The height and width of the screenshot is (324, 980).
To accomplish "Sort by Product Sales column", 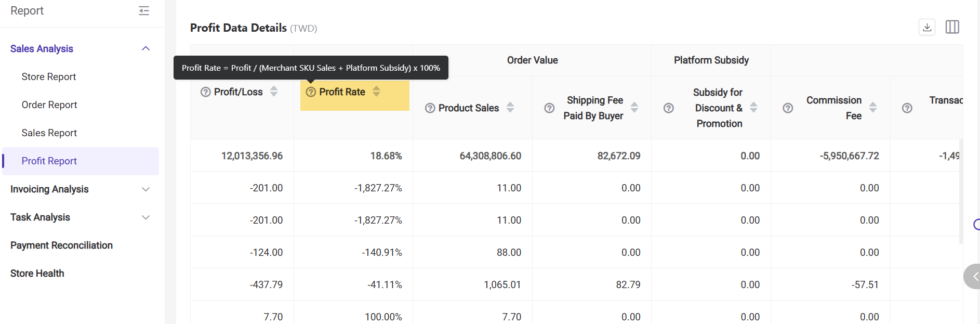I will (510, 108).
